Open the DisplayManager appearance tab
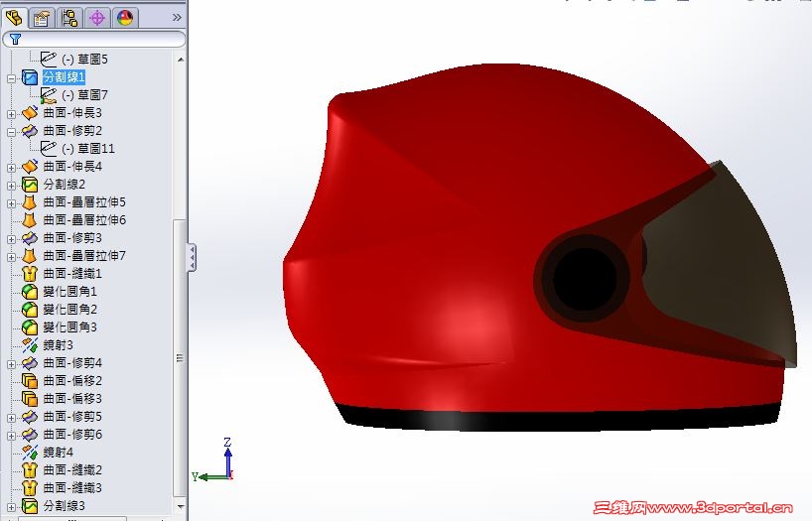This screenshot has width=812, height=521. point(125,18)
